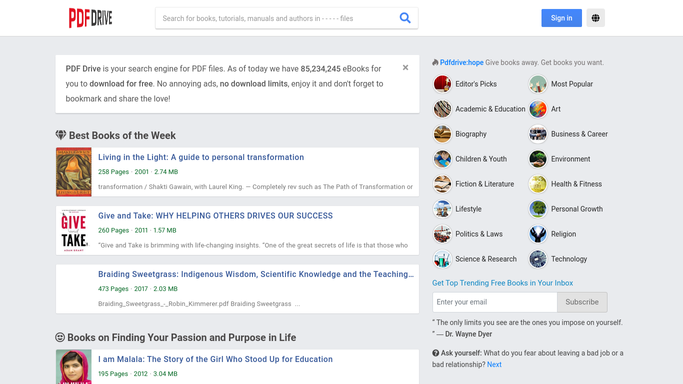This screenshot has height=384, width=683.
Task: Click the Best Books of the Week heading
Action: point(122,135)
